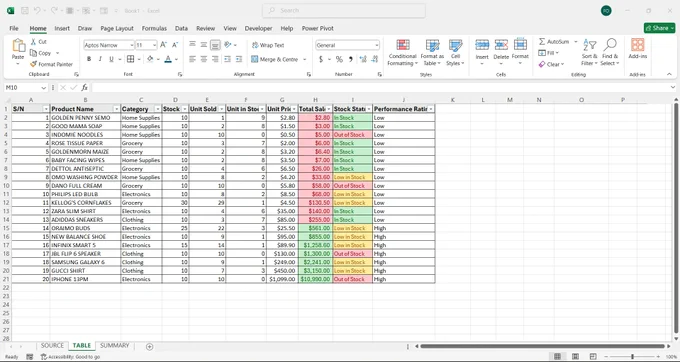Toggle Italic formatting

pos(100,59)
